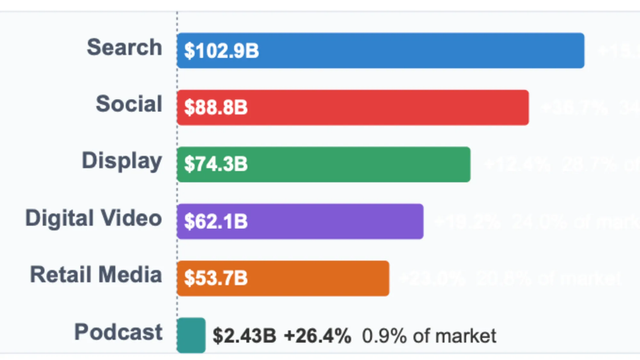Click the blue Search bar
The height and width of the screenshot is (360, 640).
[380, 51]
